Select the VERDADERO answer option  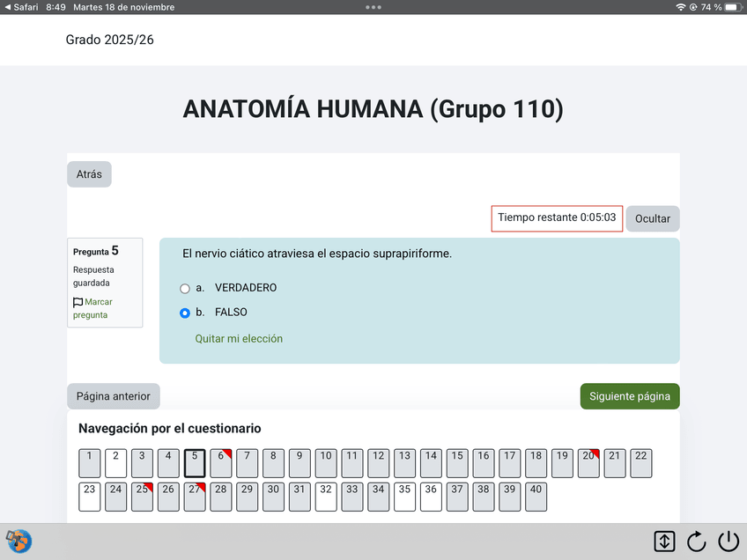184,288
